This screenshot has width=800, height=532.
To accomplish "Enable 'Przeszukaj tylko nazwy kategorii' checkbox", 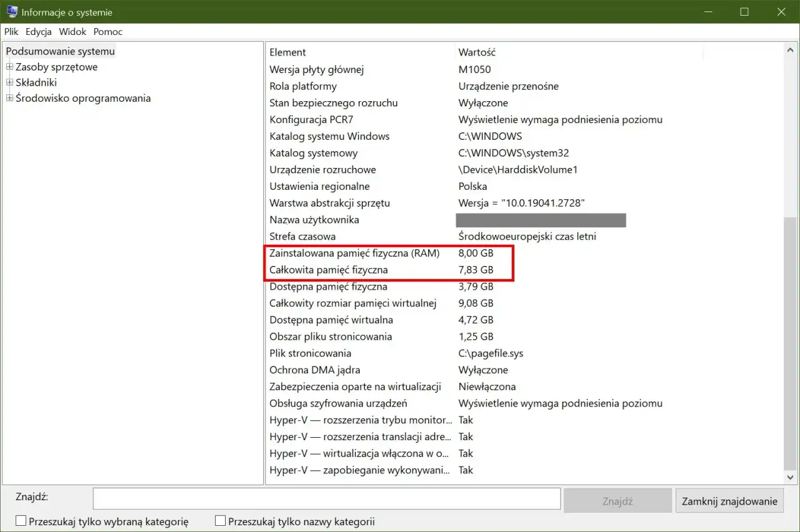I will 220,520.
